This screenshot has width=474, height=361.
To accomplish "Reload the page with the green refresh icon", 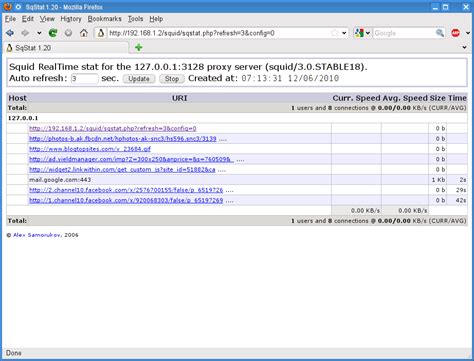I will point(53,33).
